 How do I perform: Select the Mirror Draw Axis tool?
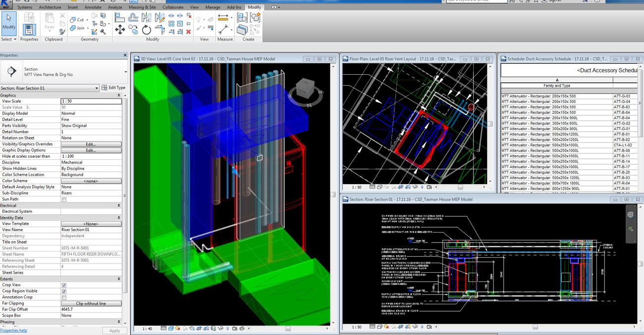click(x=160, y=17)
